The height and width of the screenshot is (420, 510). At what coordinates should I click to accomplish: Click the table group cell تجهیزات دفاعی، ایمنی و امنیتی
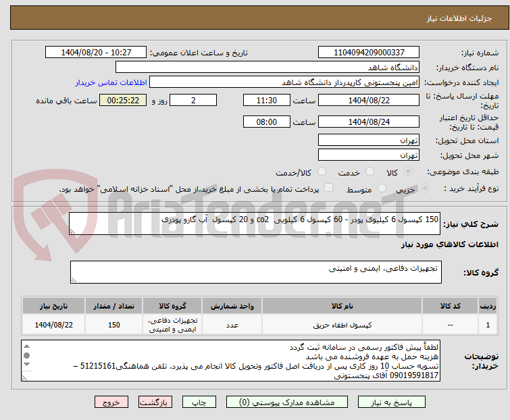pos(172,325)
